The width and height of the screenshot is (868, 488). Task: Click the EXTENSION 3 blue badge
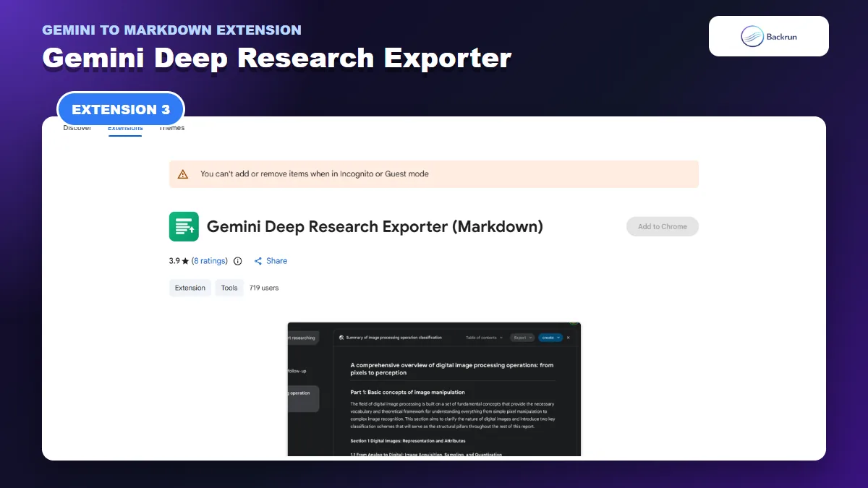121,110
